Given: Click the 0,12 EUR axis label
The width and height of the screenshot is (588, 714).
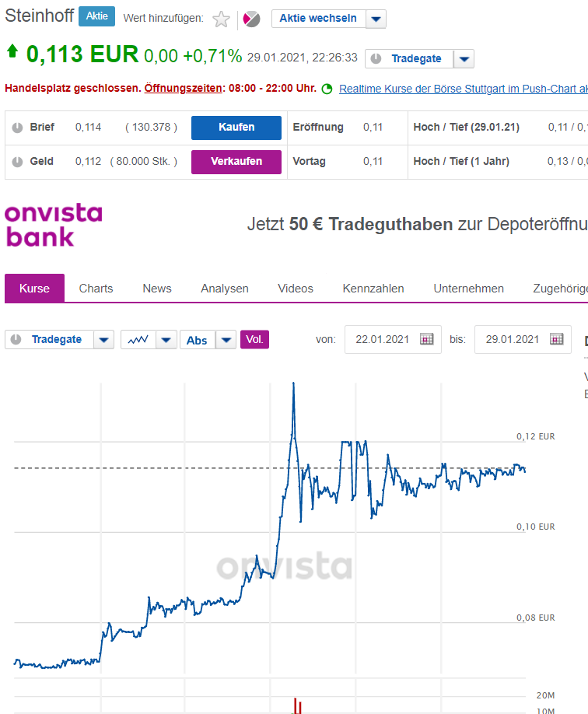Looking at the screenshot, I should (x=536, y=436).
